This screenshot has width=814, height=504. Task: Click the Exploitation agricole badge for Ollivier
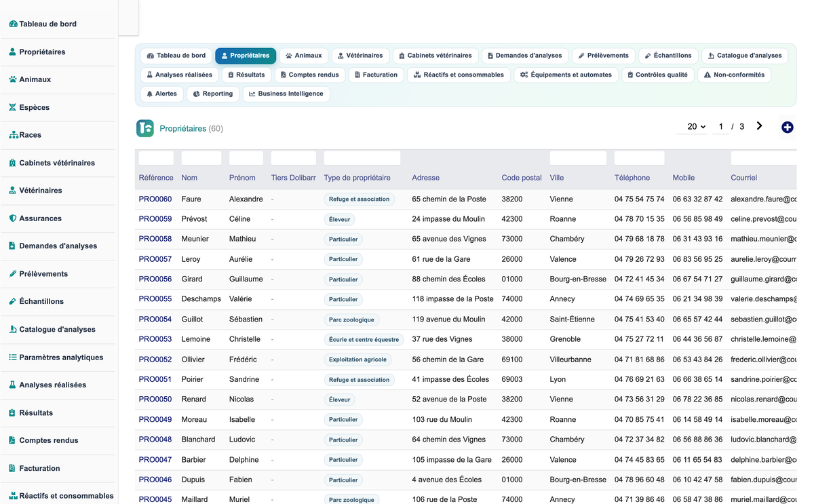click(357, 360)
